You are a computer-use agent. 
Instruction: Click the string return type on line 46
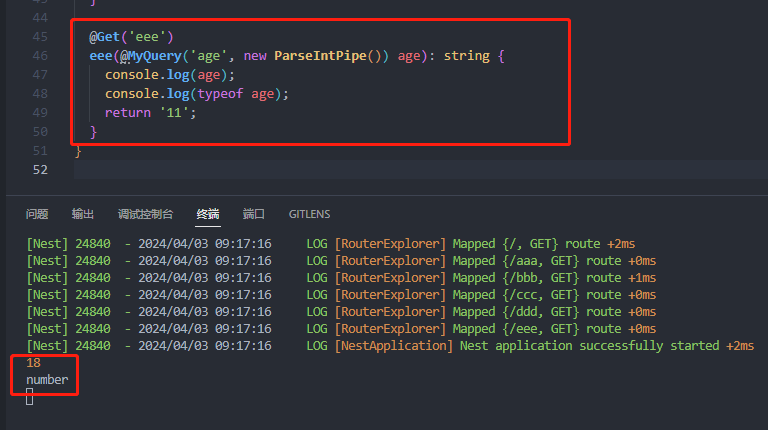(466, 56)
